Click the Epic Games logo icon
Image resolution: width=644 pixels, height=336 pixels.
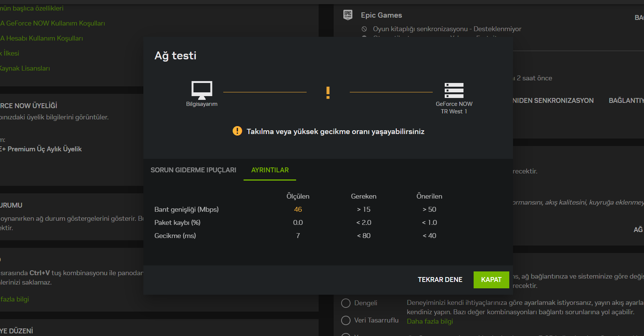click(x=348, y=15)
